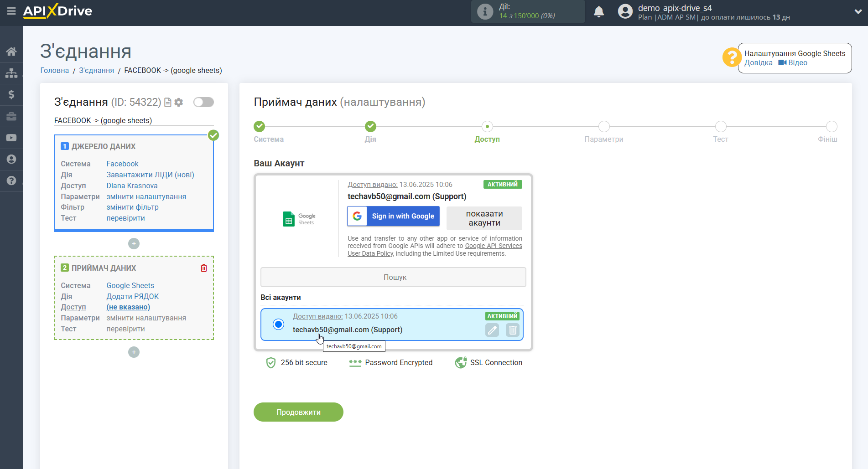Click Sign in with Google

pos(393,216)
